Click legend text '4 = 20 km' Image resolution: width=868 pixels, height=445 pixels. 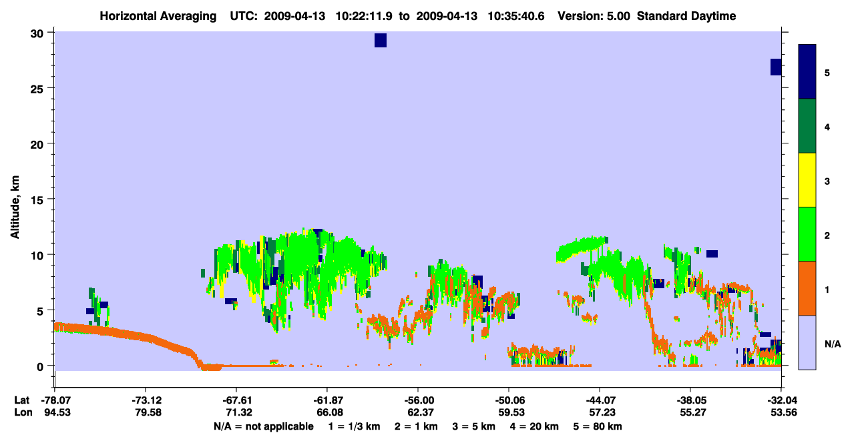pyautogui.click(x=535, y=426)
